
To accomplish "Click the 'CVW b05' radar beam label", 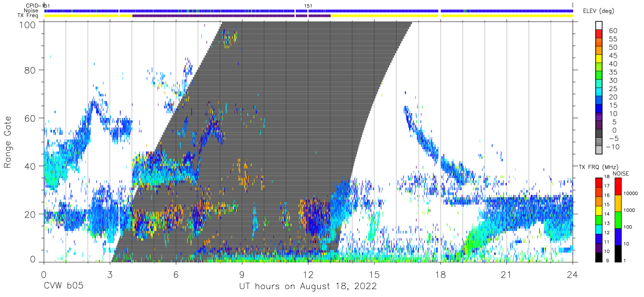I will tap(62, 287).
